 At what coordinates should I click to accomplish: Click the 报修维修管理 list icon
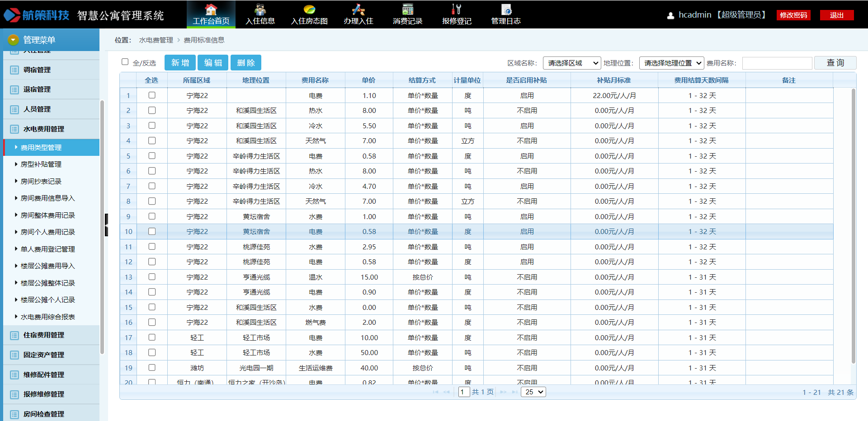pos(14,394)
